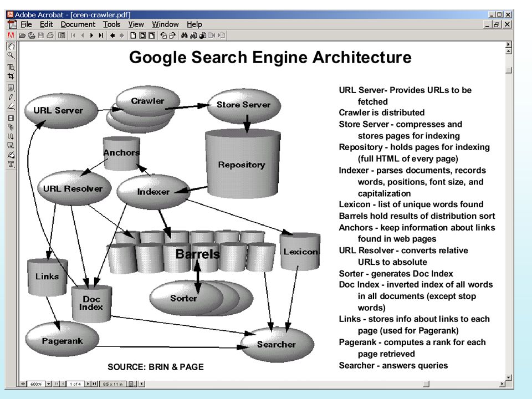Select the Hand tool
The image size is (532, 399).
click(x=11, y=47)
